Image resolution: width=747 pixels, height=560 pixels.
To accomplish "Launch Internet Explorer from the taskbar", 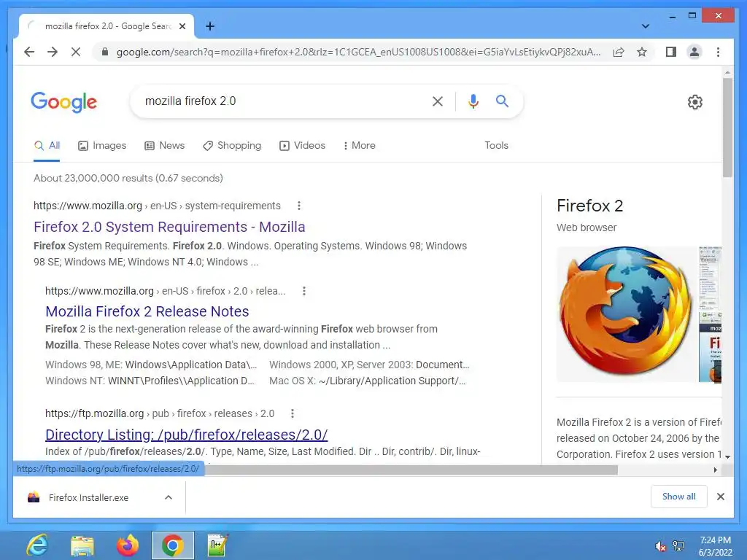I will coord(37,545).
